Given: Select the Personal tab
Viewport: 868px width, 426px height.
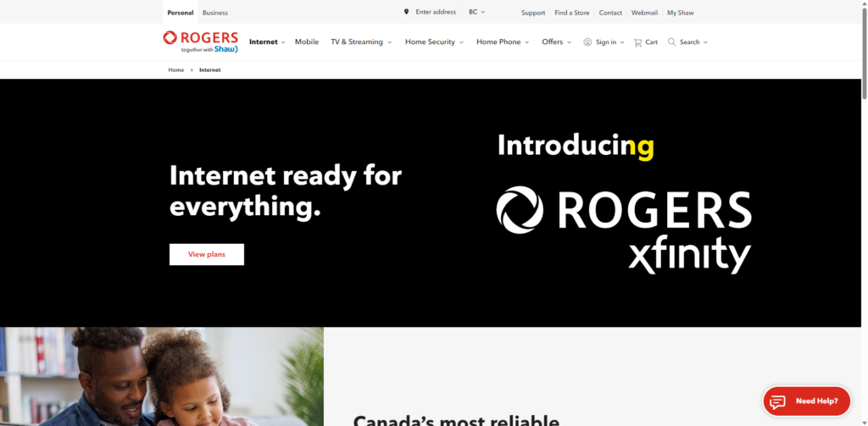Looking at the screenshot, I should 181,13.
